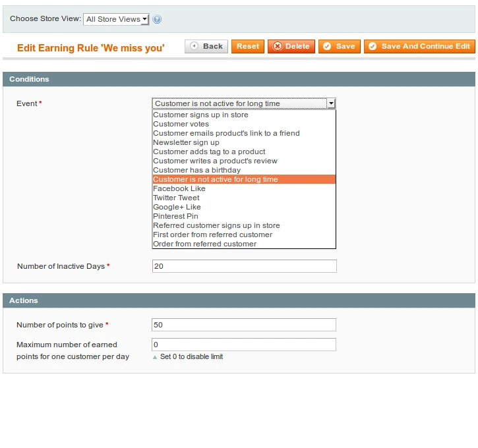Click the Back button
The image size is (478, 448).
coord(206,46)
